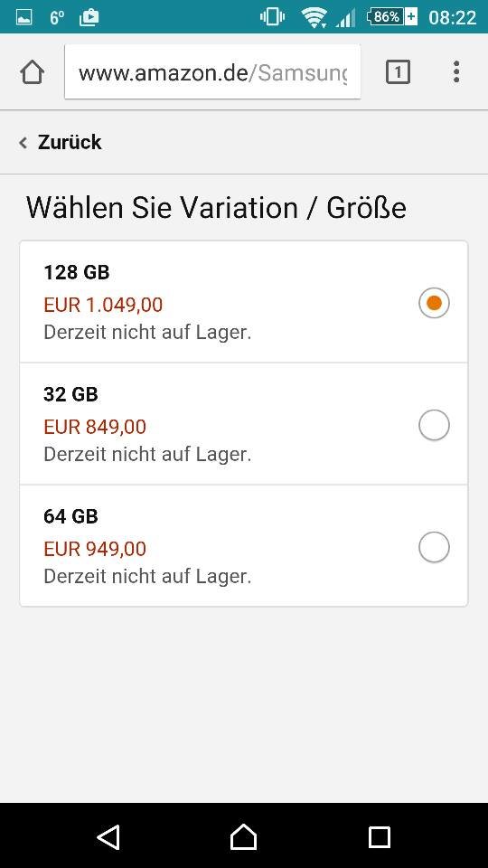
Task: Click the back chevron beside Zurück
Action: pos(23,143)
